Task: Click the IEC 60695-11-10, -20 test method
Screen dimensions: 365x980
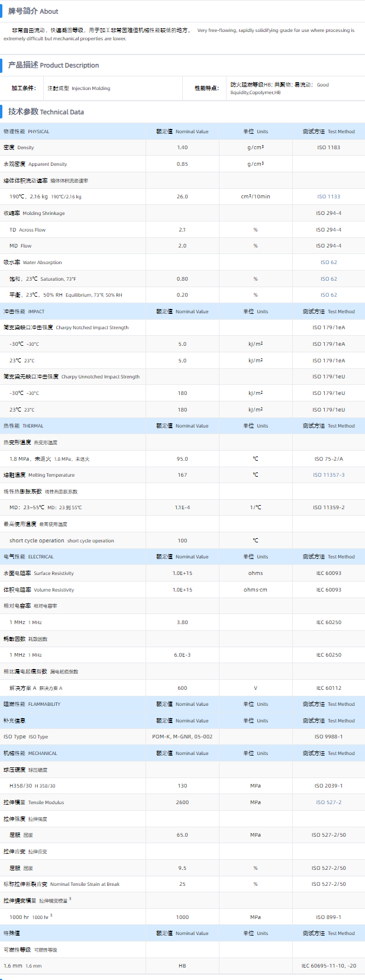Action: 328,966
